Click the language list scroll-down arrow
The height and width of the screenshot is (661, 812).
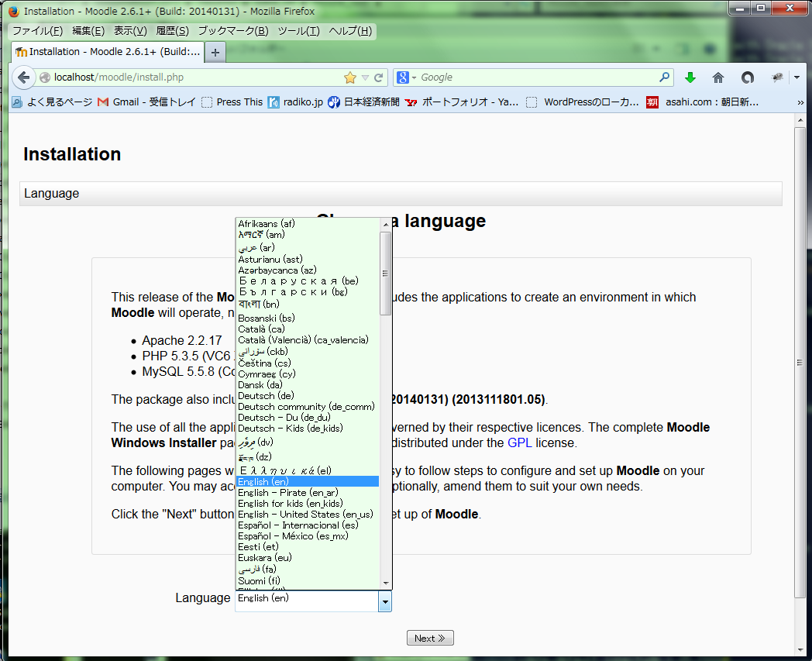point(386,584)
